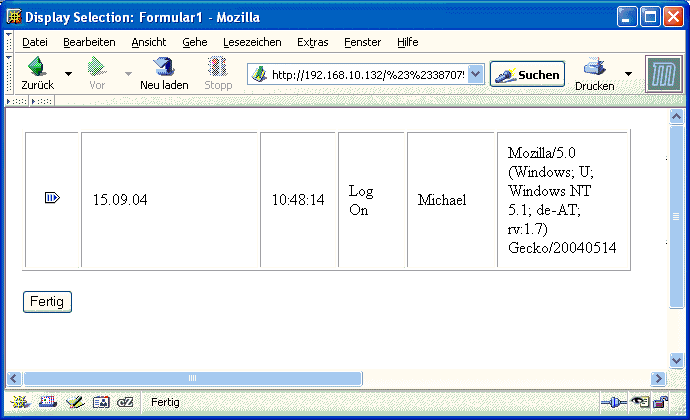Click the Zurück back arrow icon
690x420 pixels.
pos(37,68)
